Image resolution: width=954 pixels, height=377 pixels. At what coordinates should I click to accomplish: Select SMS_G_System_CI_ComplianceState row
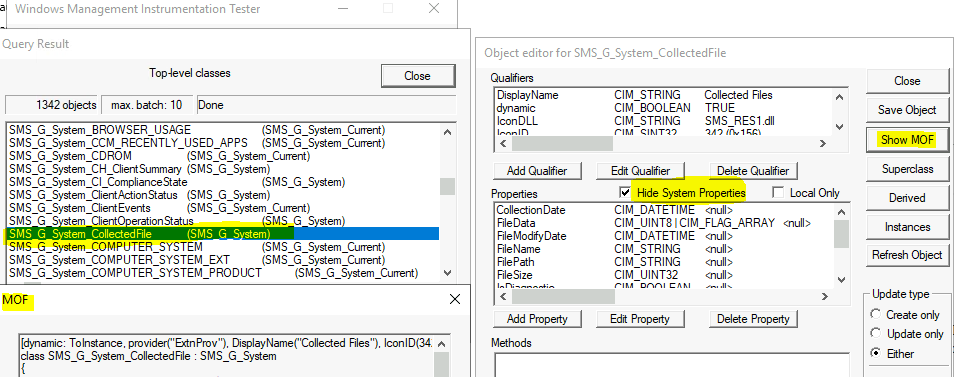[223, 182]
